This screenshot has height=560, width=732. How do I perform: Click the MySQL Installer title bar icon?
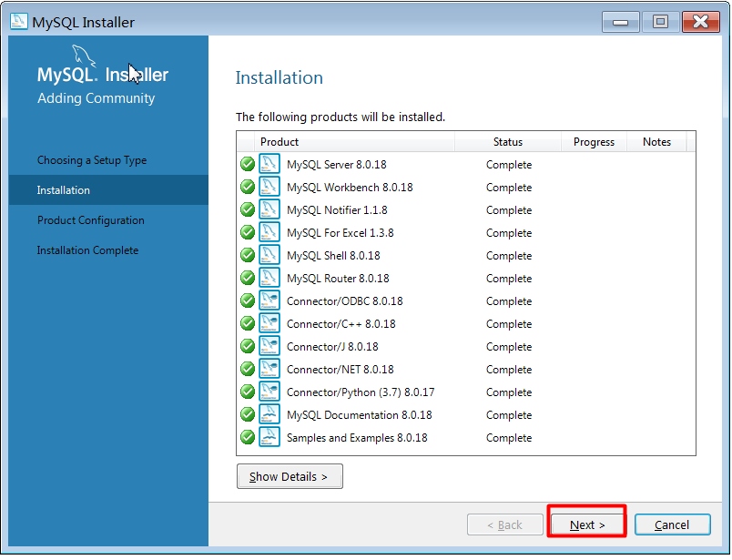[19, 22]
